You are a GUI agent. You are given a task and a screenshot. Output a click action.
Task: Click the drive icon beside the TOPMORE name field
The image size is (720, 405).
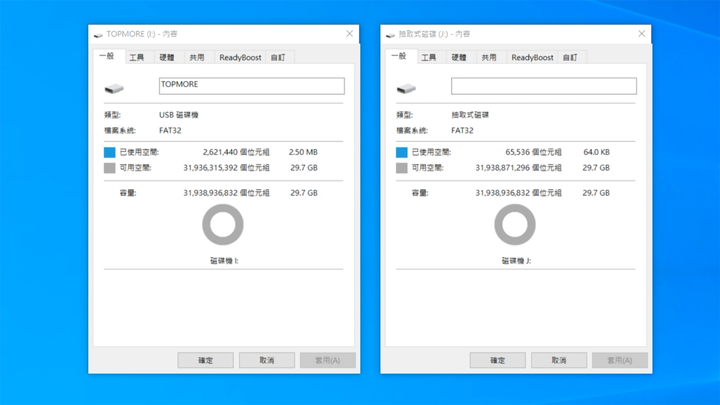click(114, 88)
